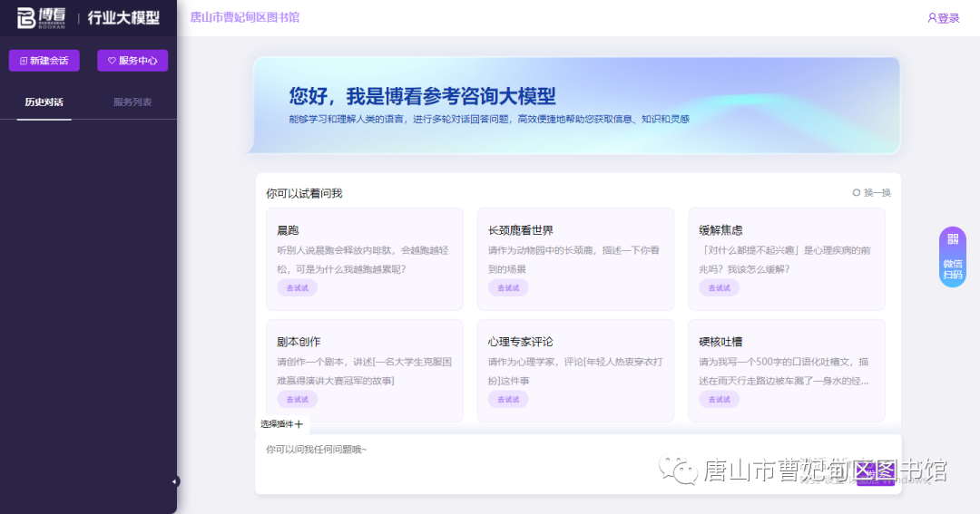
Task: Click the heart icon on 服务中心
Action: (x=112, y=61)
